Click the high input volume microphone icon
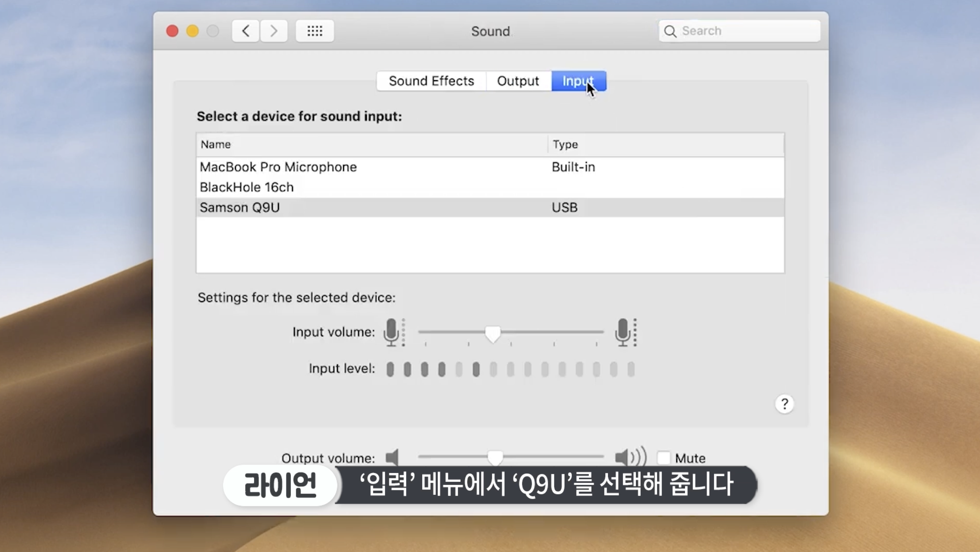This screenshot has width=980, height=552. click(x=623, y=332)
